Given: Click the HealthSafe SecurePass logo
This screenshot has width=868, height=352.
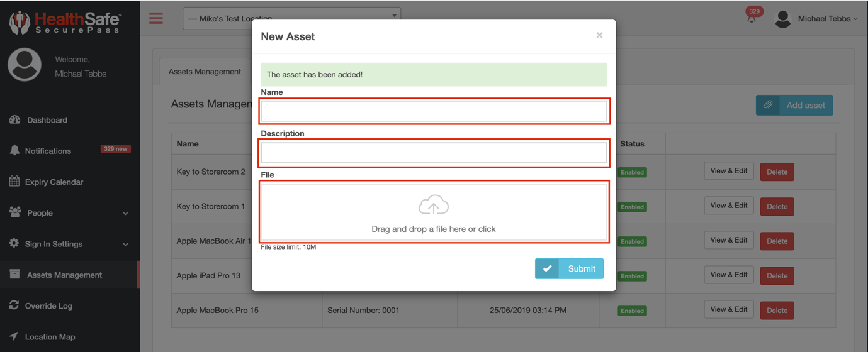Looking at the screenshot, I should point(65,22).
